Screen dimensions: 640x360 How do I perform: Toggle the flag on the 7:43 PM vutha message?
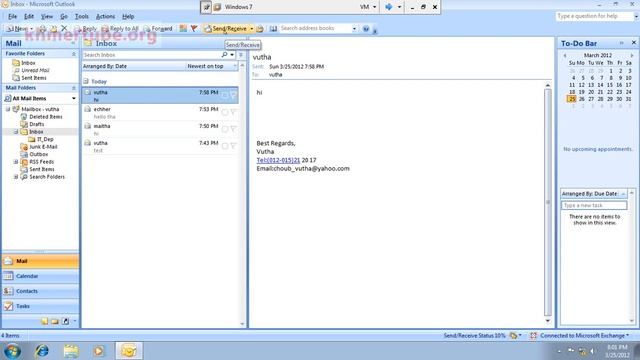click(233, 146)
